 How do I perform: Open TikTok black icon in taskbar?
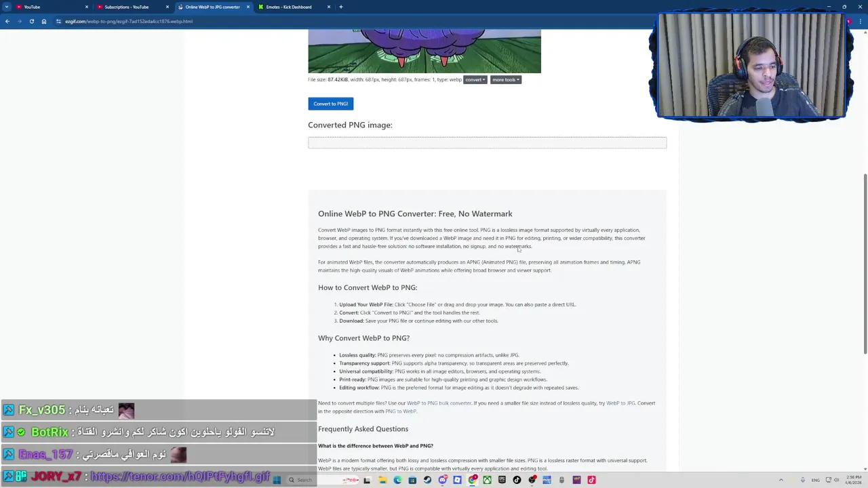[517, 480]
